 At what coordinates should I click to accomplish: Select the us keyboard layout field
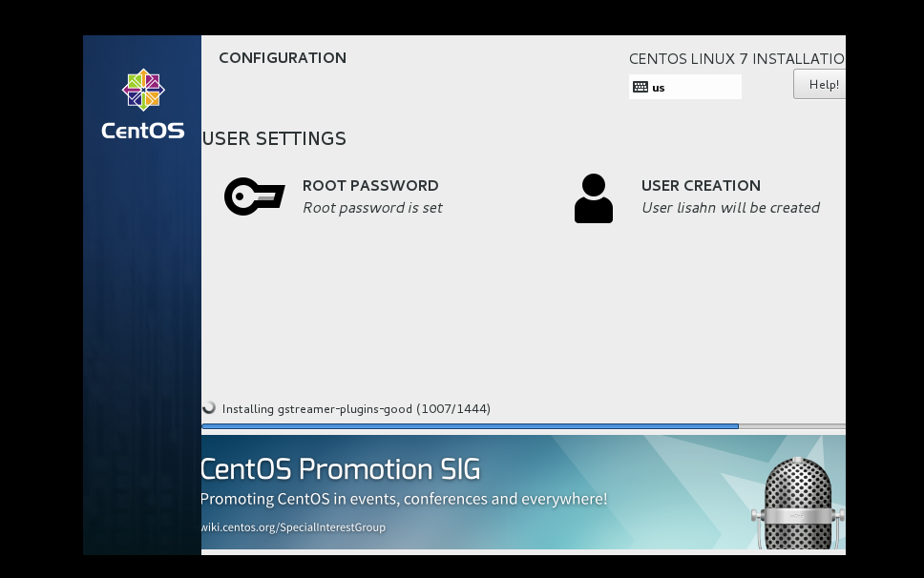(684, 87)
